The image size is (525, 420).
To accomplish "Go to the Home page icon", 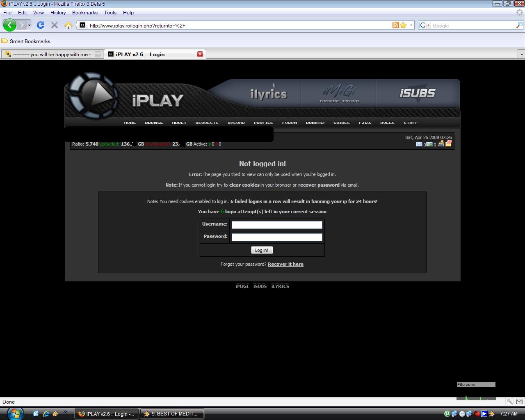I will pyautogui.click(x=68, y=25).
